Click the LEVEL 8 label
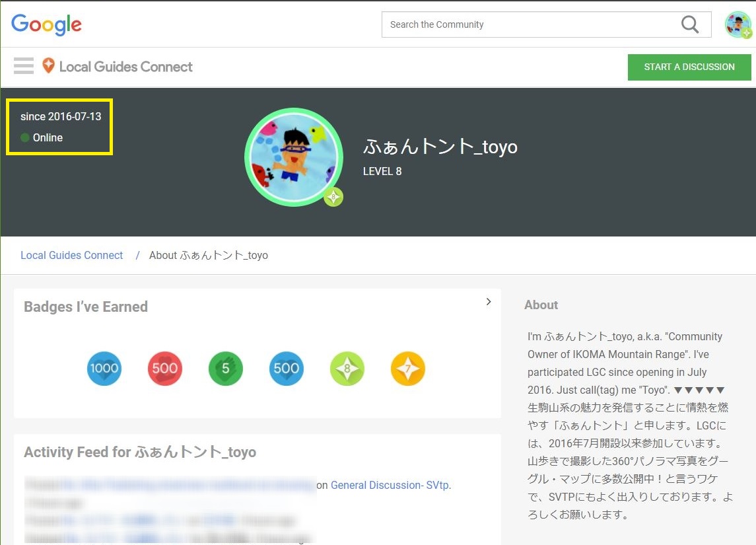756x545 pixels. (382, 171)
